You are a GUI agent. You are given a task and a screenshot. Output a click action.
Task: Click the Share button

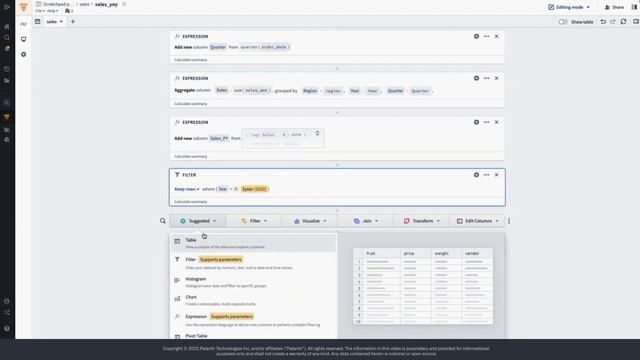coord(614,7)
